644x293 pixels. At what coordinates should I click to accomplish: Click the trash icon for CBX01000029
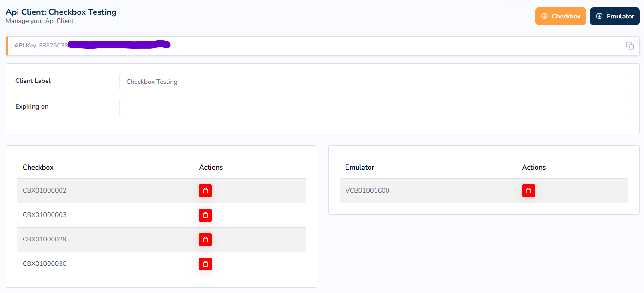205,240
